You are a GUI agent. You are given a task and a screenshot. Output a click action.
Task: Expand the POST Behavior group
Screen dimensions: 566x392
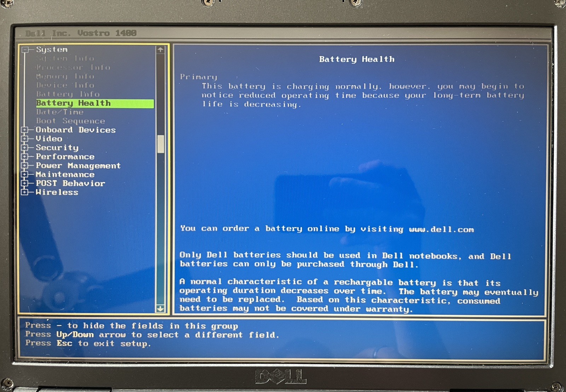pyautogui.click(x=25, y=183)
